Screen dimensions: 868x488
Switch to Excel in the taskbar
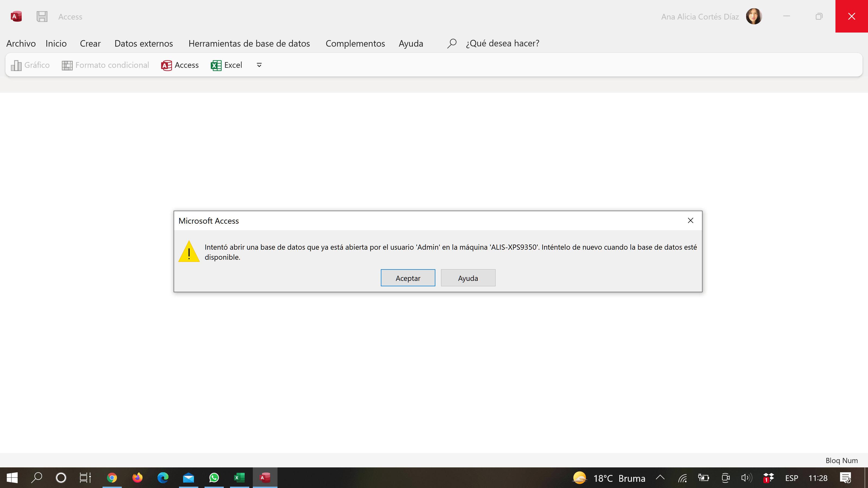click(239, 477)
